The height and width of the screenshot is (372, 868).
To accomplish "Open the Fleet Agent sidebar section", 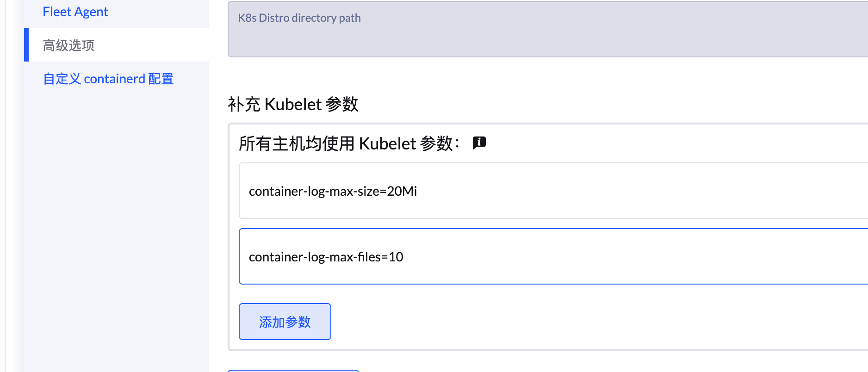I will [x=75, y=12].
